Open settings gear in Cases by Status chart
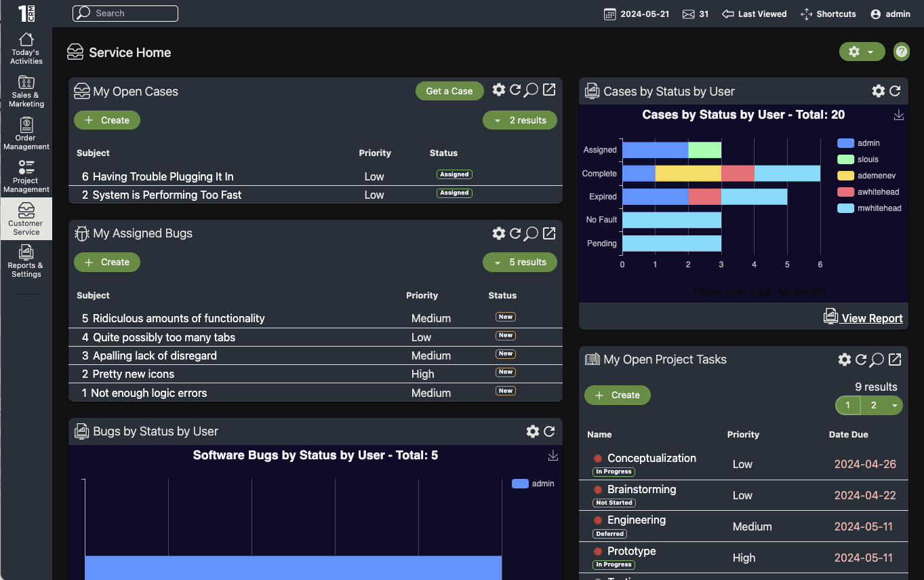 [879, 91]
